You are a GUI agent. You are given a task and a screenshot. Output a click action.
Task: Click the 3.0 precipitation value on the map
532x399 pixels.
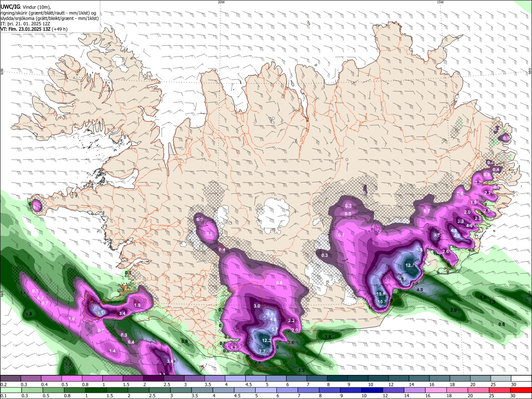click(257, 306)
